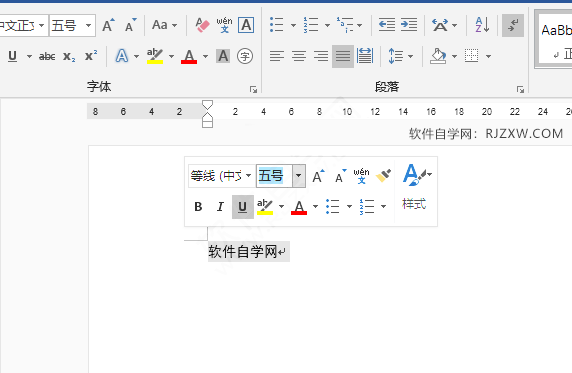Toggle underline in ribbon
Image resolution: width=572 pixels, height=373 pixels.
pos(12,56)
